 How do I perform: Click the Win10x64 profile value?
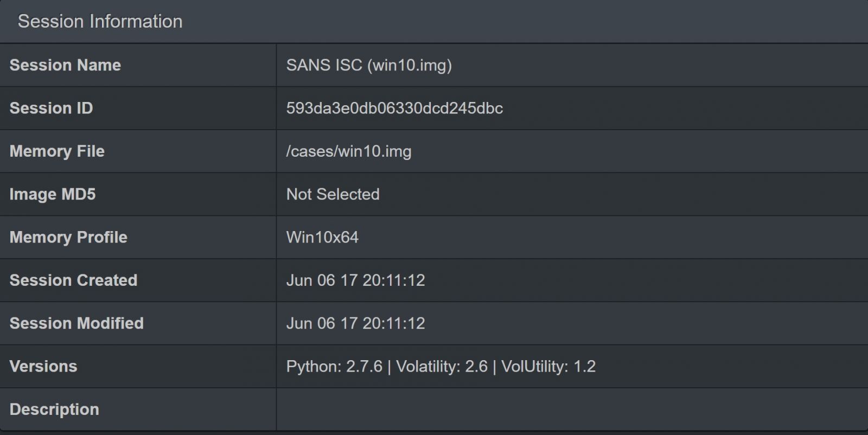pyautogui.click(x=322, y=237)
